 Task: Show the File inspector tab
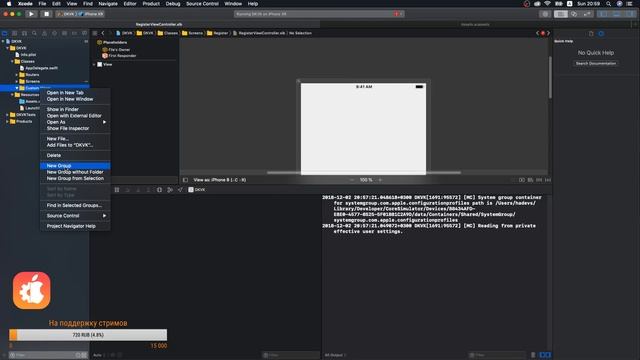point(591,33)
